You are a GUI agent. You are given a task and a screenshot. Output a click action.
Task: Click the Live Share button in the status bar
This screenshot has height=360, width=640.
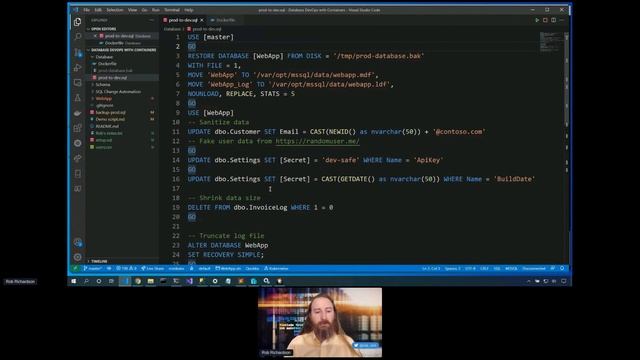[x=152, y=269]
